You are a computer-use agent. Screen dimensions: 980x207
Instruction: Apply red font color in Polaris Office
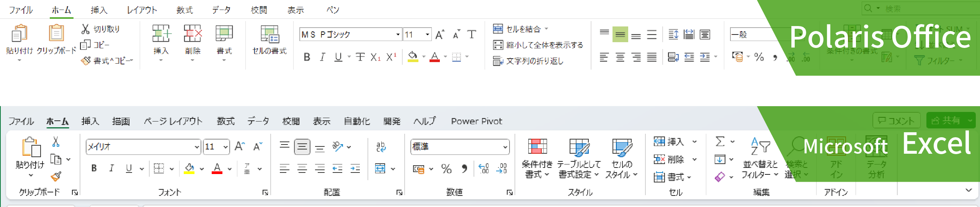point(434,57)
